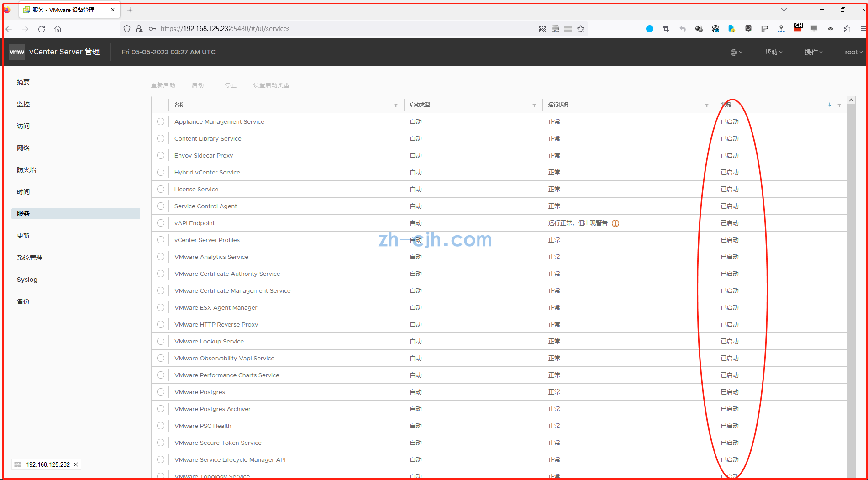
Task: Click the VMware HTTP Reverse Proxy row name
Action: (216, 324)
